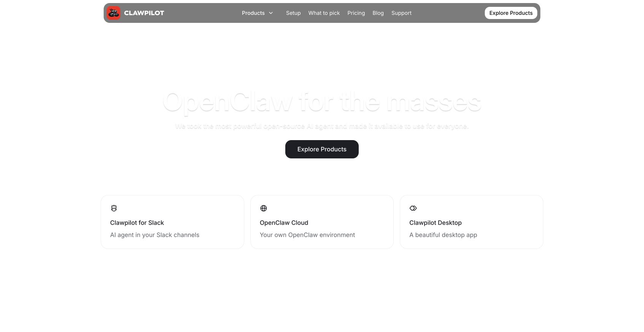Open the Setup page
Screen dimensions: 644x332
[x=293, y=13]
